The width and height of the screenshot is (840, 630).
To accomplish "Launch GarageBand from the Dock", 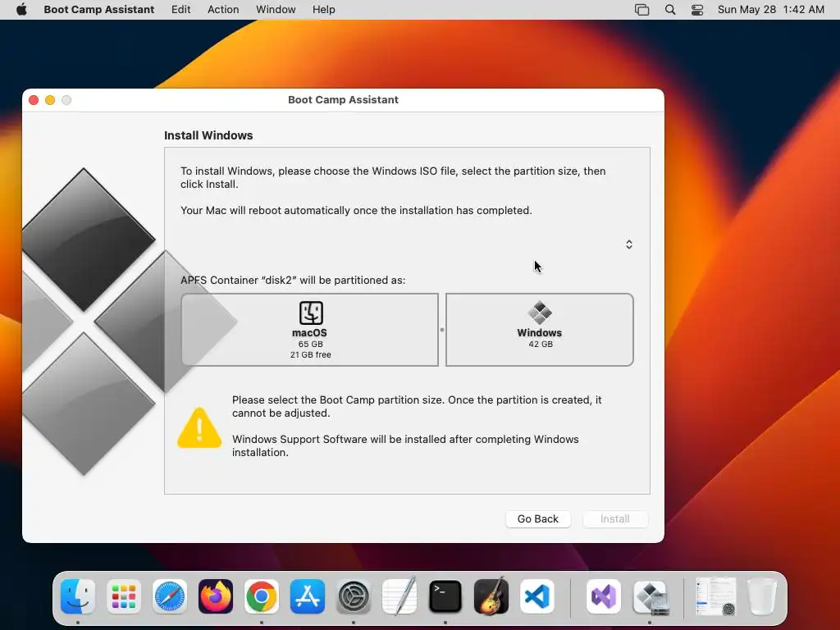I will [491, 596].
